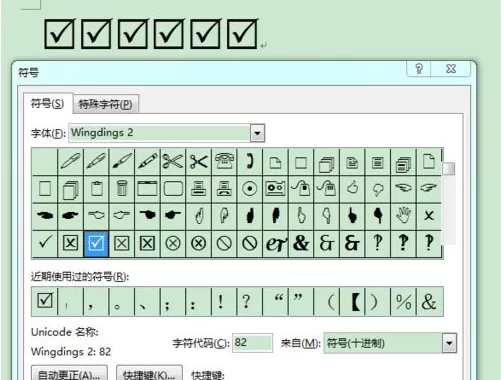
Task: Pick the 'er' ligature symbol
Action: (275, 244)
